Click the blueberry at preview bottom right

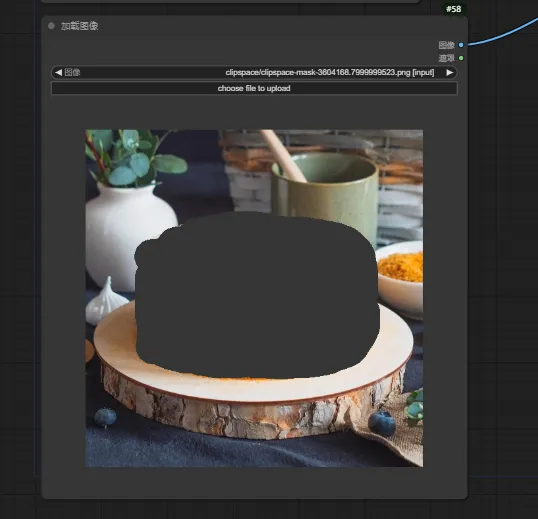(x=382, y=424)
